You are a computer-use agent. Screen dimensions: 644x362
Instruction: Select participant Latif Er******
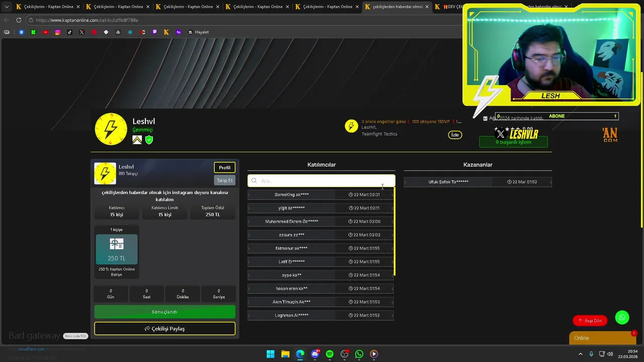[x=320, y=261]
